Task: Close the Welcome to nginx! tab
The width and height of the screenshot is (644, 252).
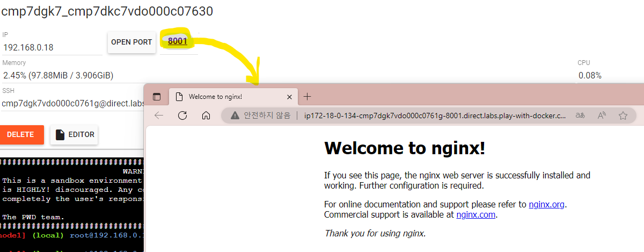Action: click(x=289, y=97)
